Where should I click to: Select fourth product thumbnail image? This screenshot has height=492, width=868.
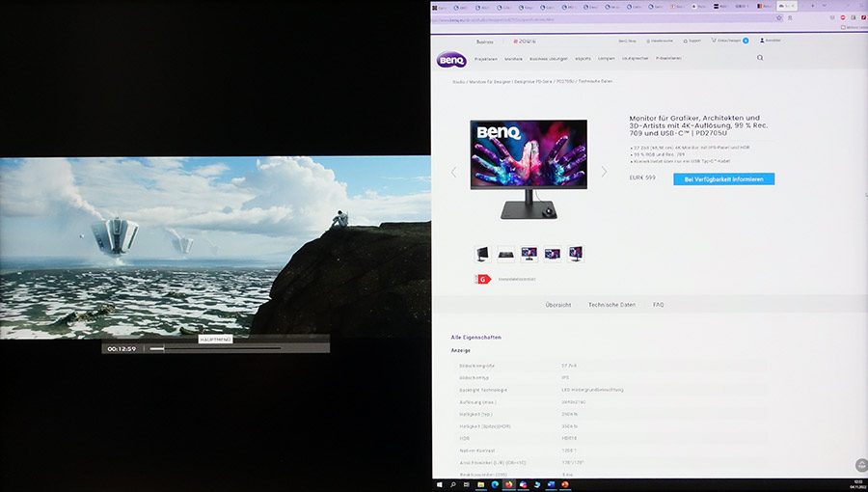click(x=552, y=254)
